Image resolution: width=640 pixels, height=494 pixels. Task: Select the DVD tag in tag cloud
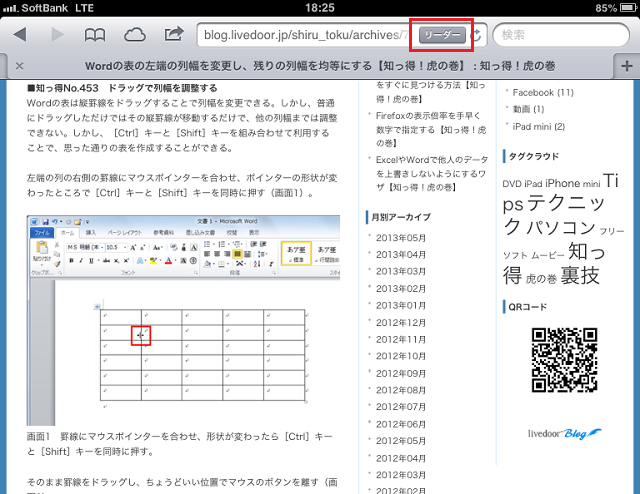(x=512, y=184)
